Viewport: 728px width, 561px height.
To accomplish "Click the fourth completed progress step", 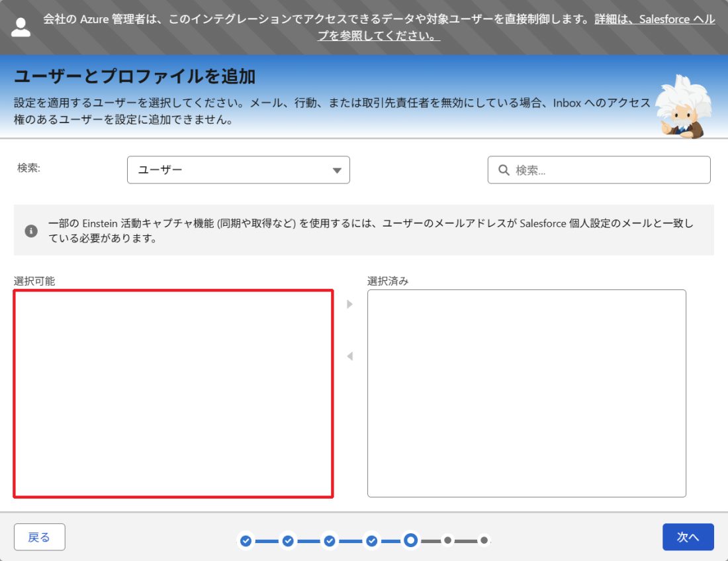I will 371,540.
